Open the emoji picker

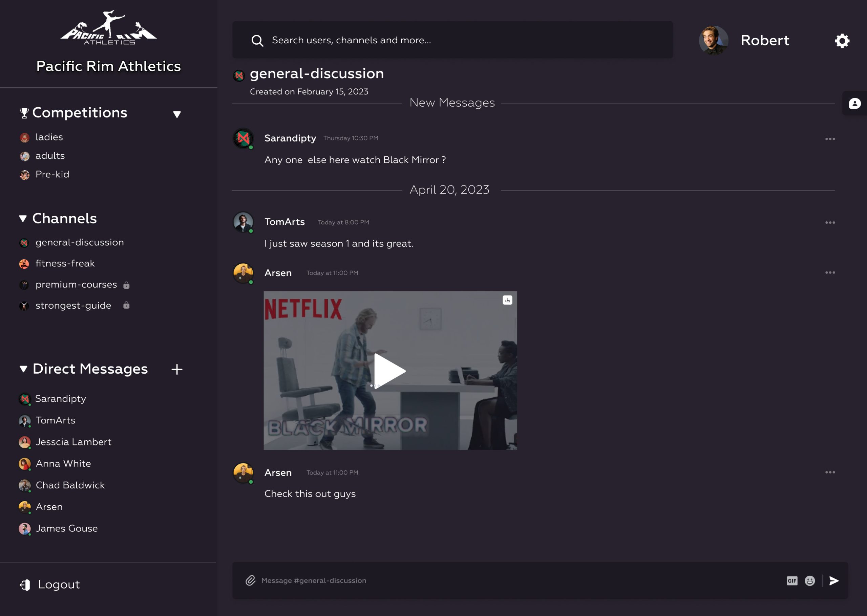(x=810, y=581)
